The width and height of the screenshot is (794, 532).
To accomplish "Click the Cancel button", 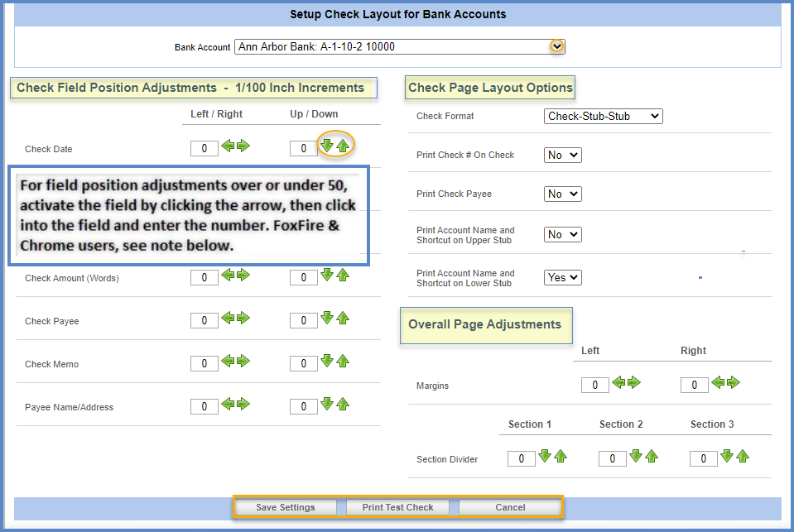I will [x=509, y=507].
